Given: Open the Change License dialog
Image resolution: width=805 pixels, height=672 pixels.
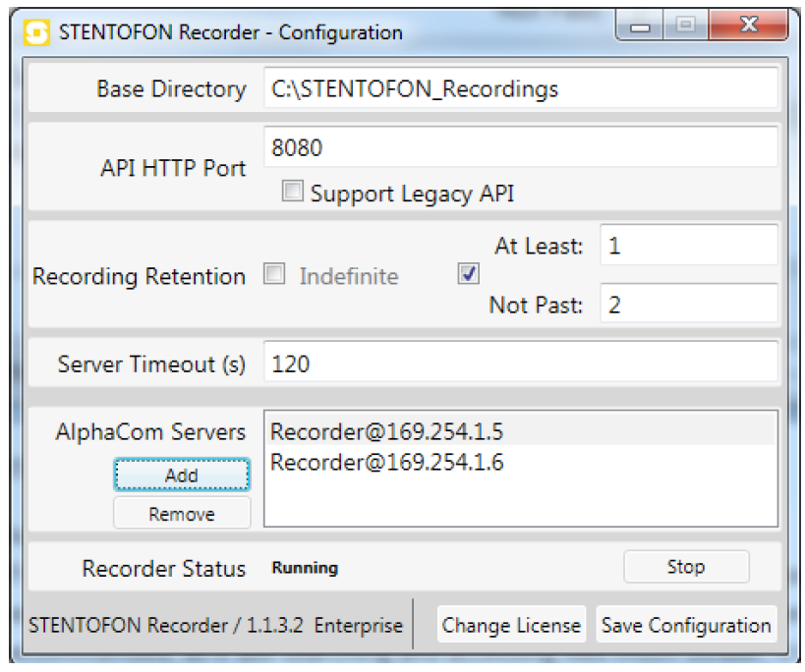Looking at the screenshot, I should pyautogui.click(x=510, y=625).
